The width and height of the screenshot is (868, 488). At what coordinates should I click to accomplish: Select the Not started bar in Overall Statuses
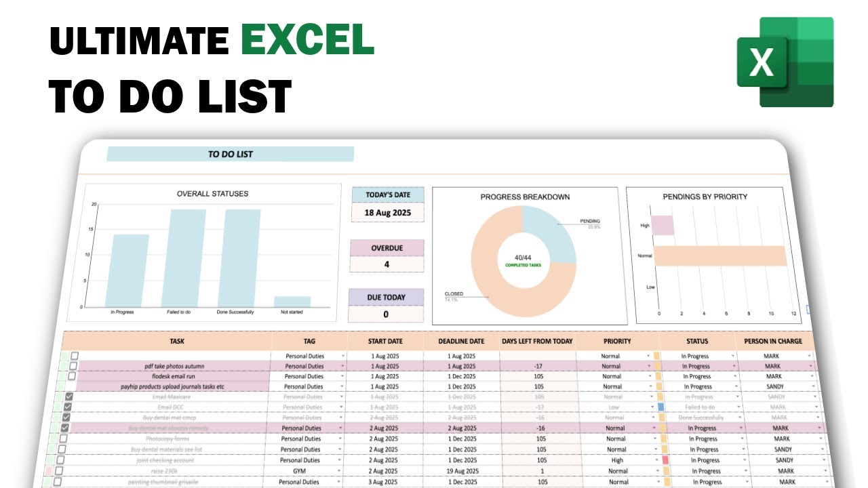click(292, 302)
